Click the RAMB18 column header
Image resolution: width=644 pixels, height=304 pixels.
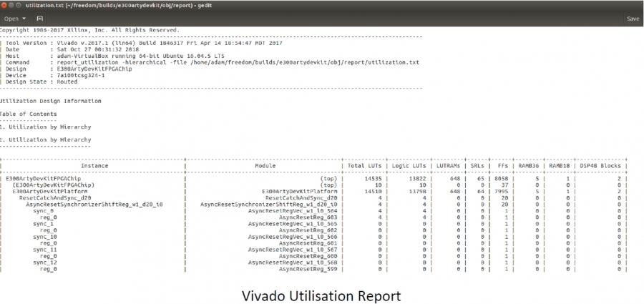(559, 165)
